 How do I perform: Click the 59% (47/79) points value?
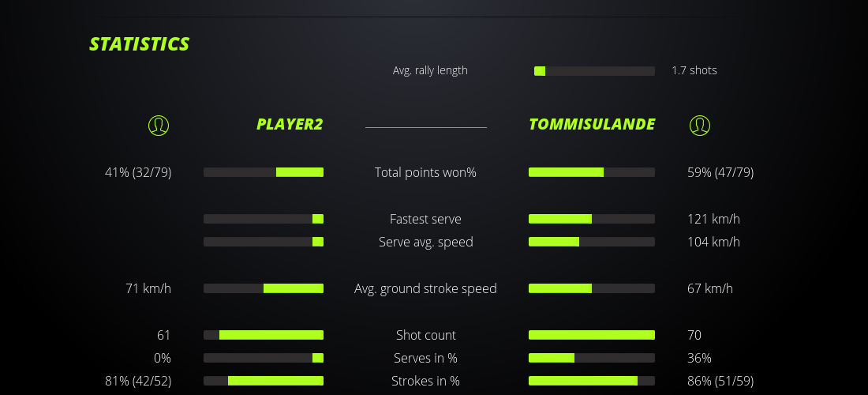[x=720, y=172]
